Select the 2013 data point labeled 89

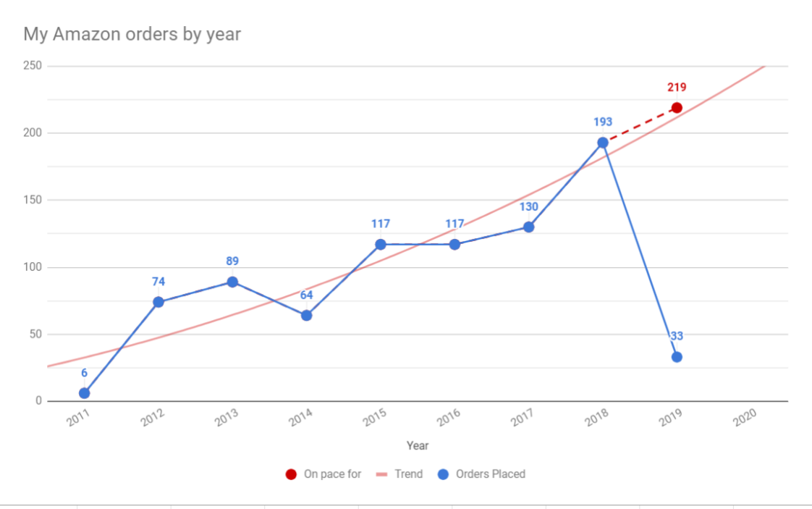coord(232,282)
